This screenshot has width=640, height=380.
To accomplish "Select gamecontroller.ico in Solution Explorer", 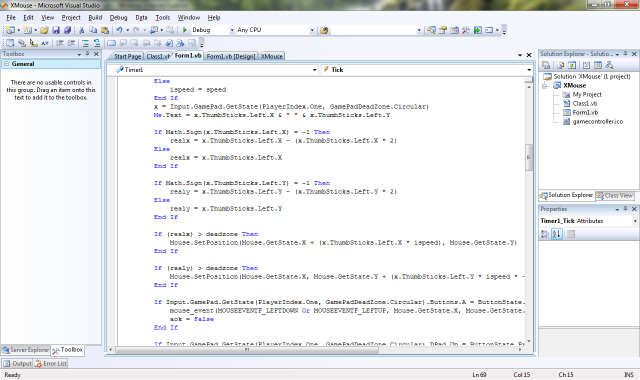I will pyautogui.click(x=598, y=122).
